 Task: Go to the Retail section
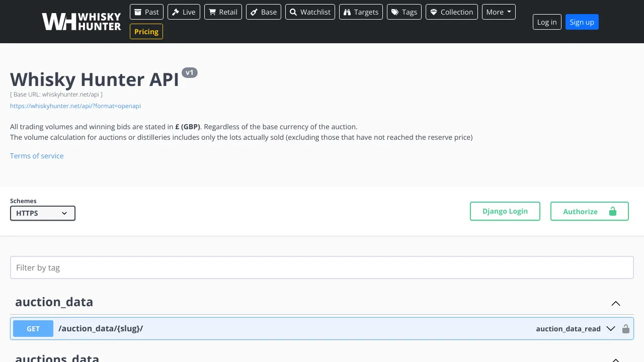[x=223, y=12]
